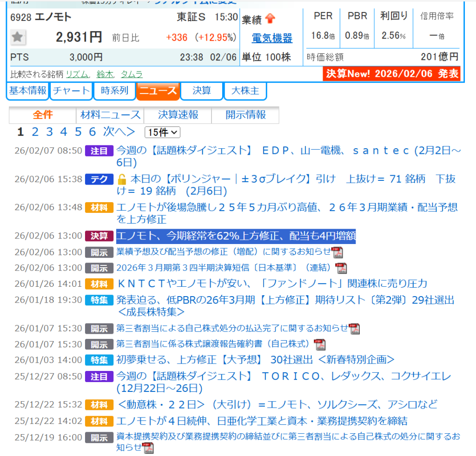Open compared stock リズム link
The height and width of the screenshot is (456, 476).
(x=78, y=74)
